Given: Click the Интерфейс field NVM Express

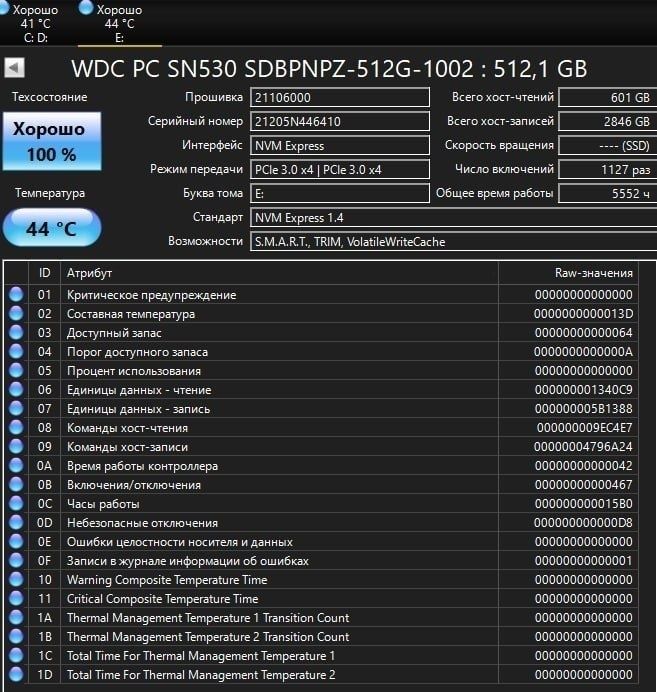Looking at the screenshot, I should [340, 145].
